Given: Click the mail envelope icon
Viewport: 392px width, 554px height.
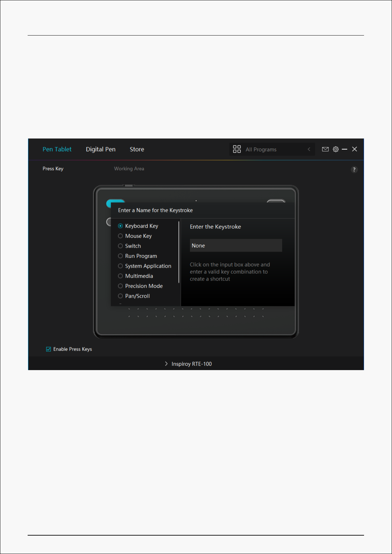Looking at the screenshot, I should [x=325, y=149].
